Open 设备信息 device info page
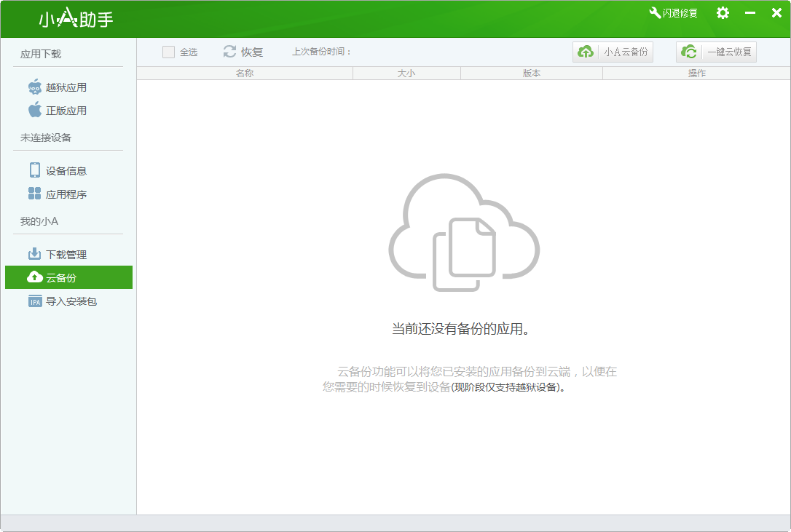The image size is (791, 532). [x=66, y=171]
